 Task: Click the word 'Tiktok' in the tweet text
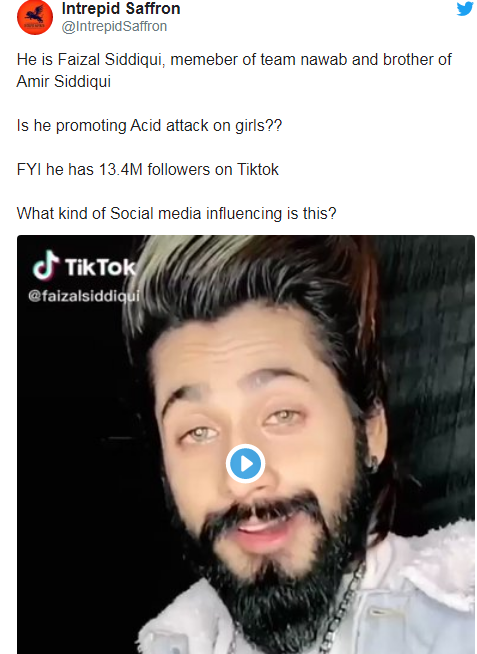pos(258,169)
